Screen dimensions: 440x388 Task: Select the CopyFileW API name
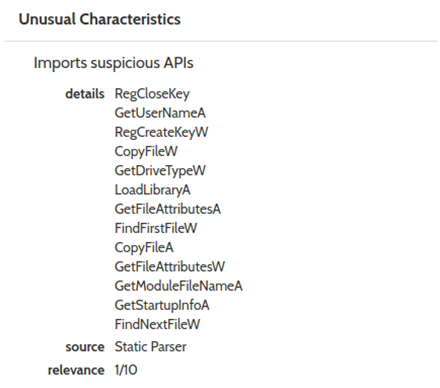pyautogui.click(x=146, y=151)
